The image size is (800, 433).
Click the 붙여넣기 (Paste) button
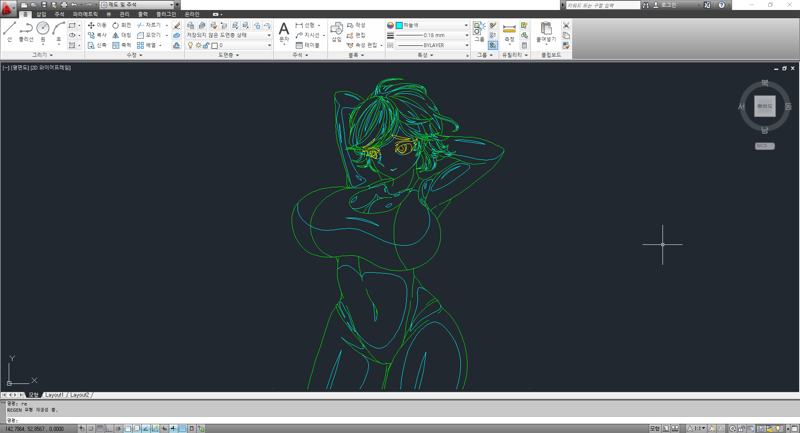(x=546, y=33)
